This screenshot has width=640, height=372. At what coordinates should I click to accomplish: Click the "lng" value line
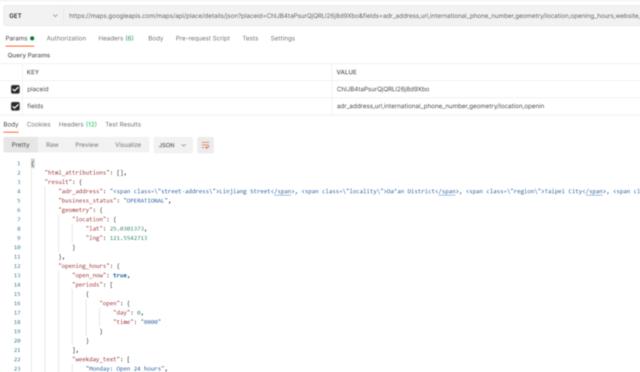(x=116, y=238)
